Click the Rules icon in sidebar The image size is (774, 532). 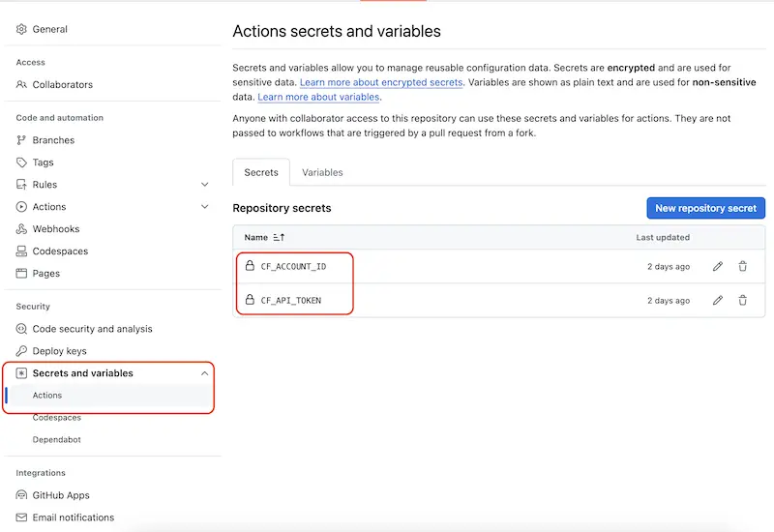21,185
